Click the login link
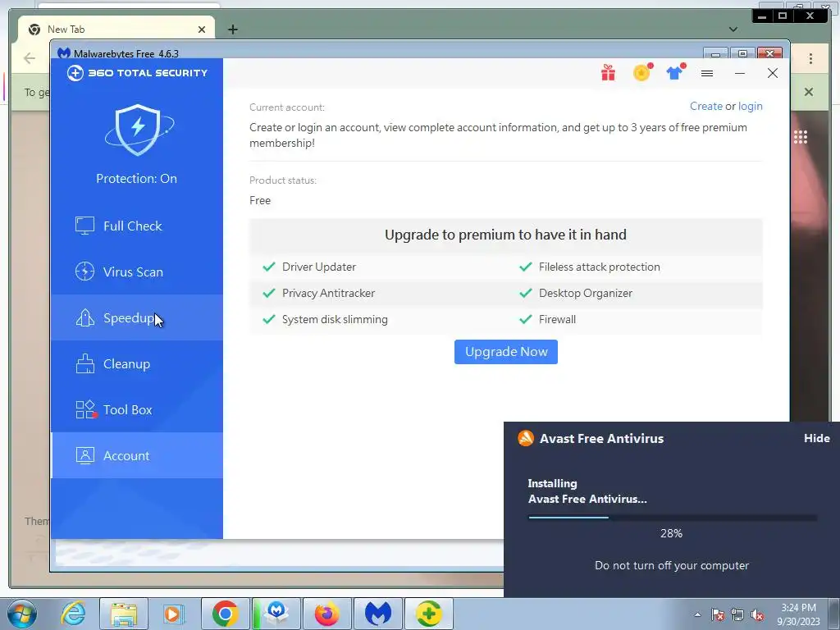The width and height of the screenshot is (840, 630). pos(750,106)
